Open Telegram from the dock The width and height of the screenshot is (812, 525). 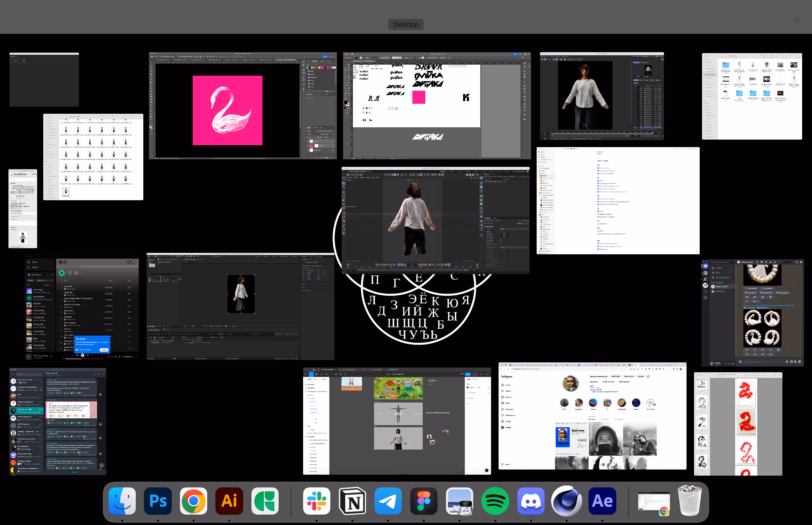pyautogui.click(x=388, y=501)
